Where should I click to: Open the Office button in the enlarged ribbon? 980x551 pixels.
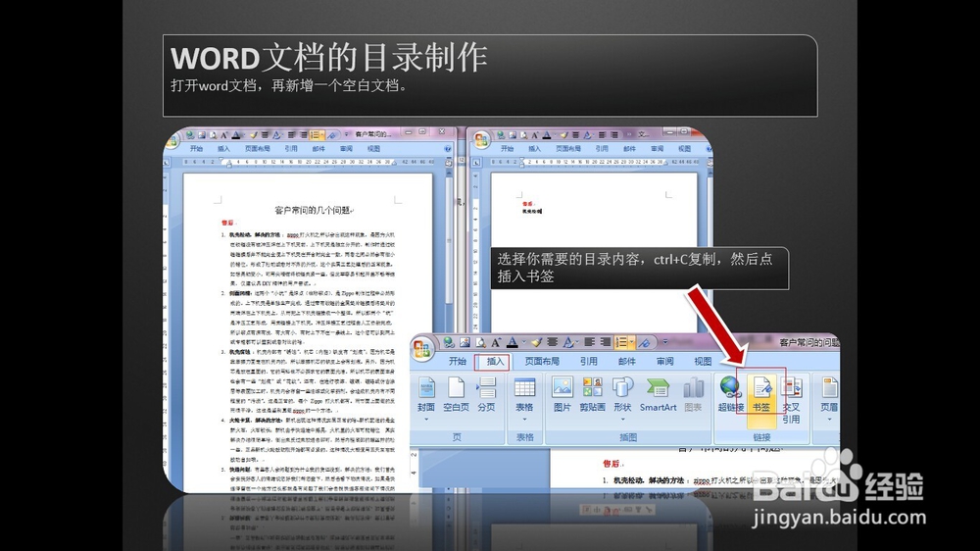coord(421,348)
